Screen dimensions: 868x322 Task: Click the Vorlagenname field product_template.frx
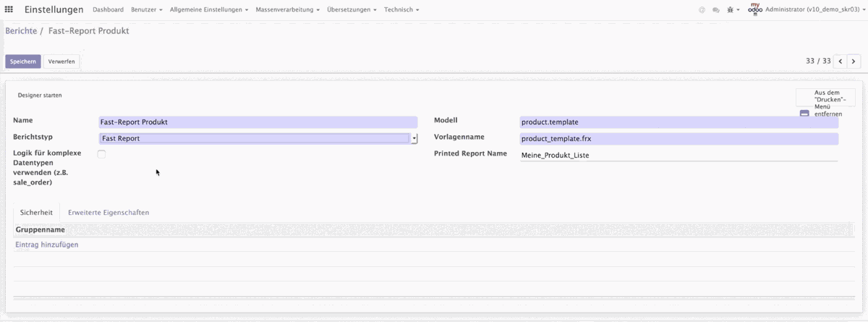(679, 138)
